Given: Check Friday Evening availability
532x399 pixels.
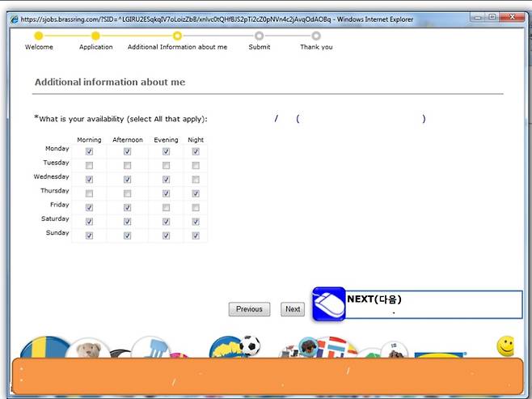Looking at the screenshot, I should 166,208.
